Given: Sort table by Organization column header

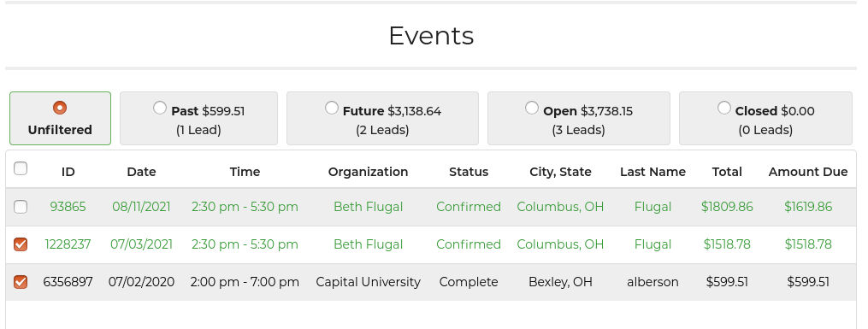Looking at the screenshot, I should [x=368, y=172].
